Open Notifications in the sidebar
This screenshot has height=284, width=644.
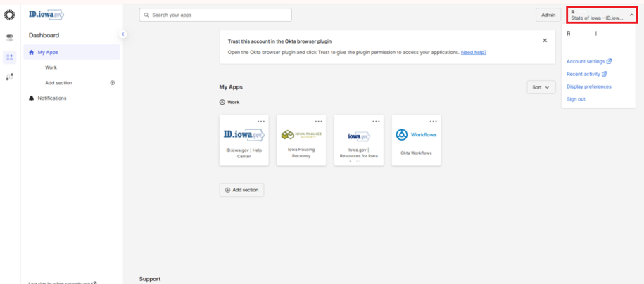[52, 98]
